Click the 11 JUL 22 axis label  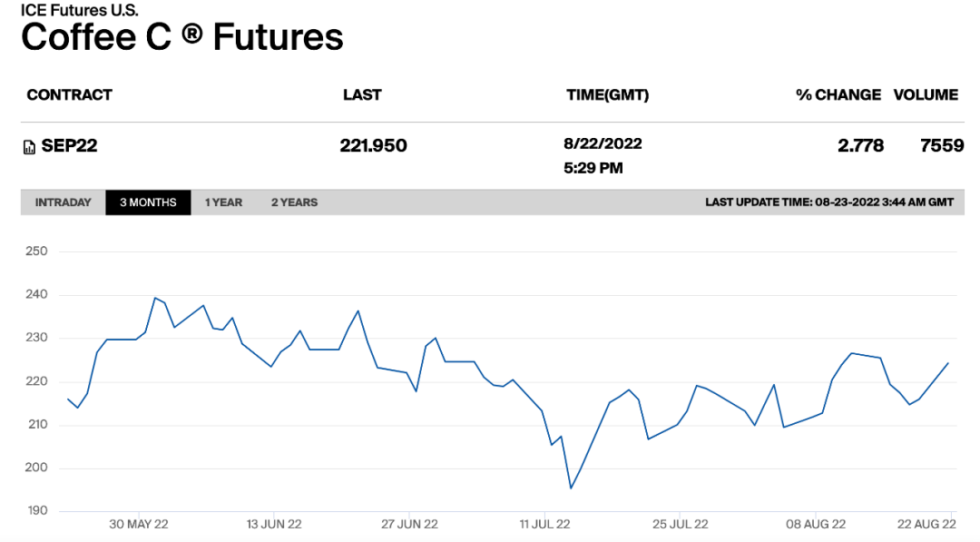545,524
